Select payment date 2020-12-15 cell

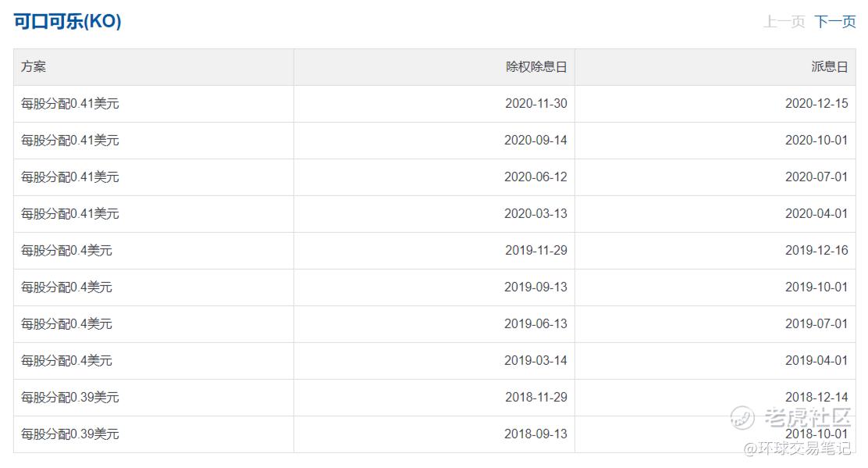[816, 104]
